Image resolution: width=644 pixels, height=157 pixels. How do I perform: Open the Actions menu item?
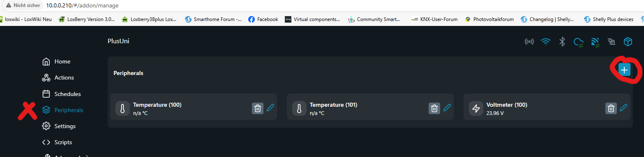point(58,77)
